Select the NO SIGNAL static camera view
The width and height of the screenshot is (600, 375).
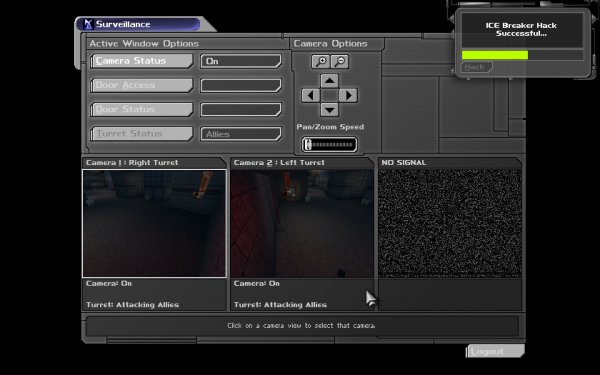tap(450, 223)
